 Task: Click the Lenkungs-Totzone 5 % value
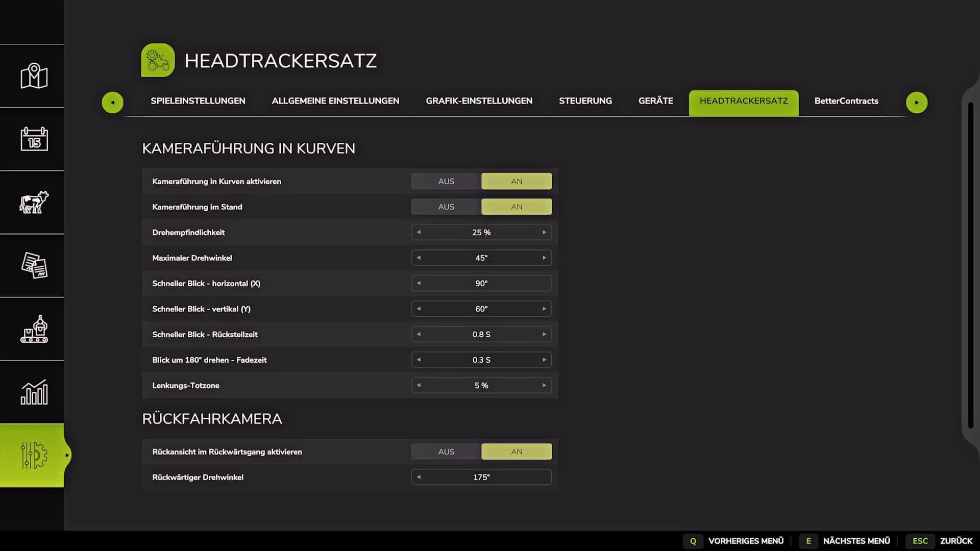[481, 385]
